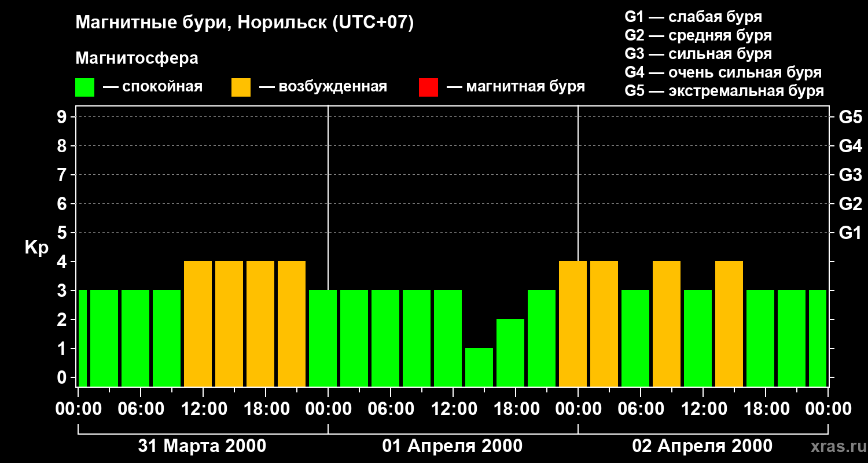The width and height of the screenshot is (868, 463).
Task: Click the green 'спокойная' legend swatch
Action: (x=85, y=87)
